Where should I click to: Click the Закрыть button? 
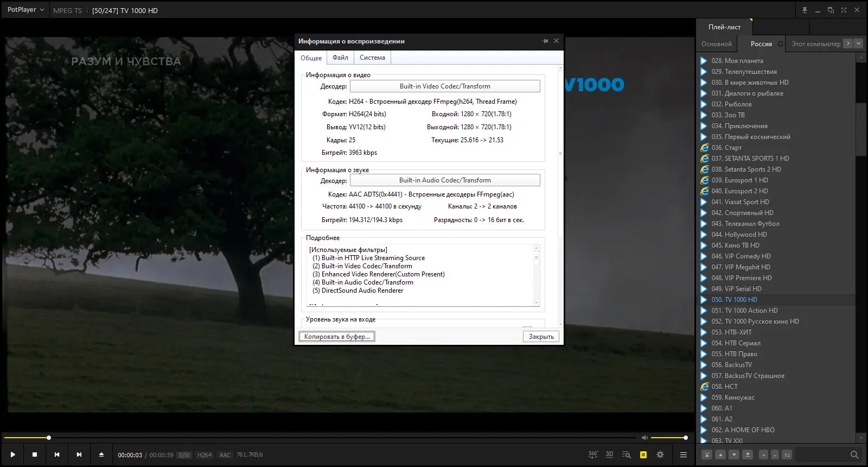[541, 337]
